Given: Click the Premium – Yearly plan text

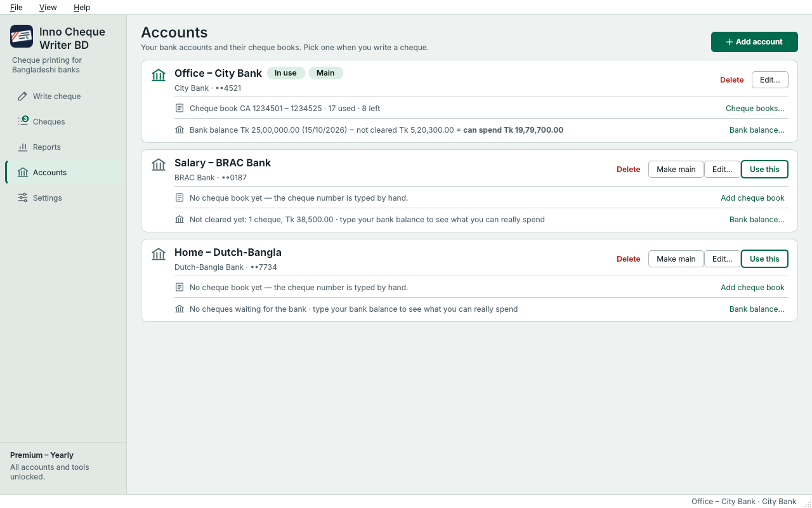Looking at the screenshot, I should point(42,455).
